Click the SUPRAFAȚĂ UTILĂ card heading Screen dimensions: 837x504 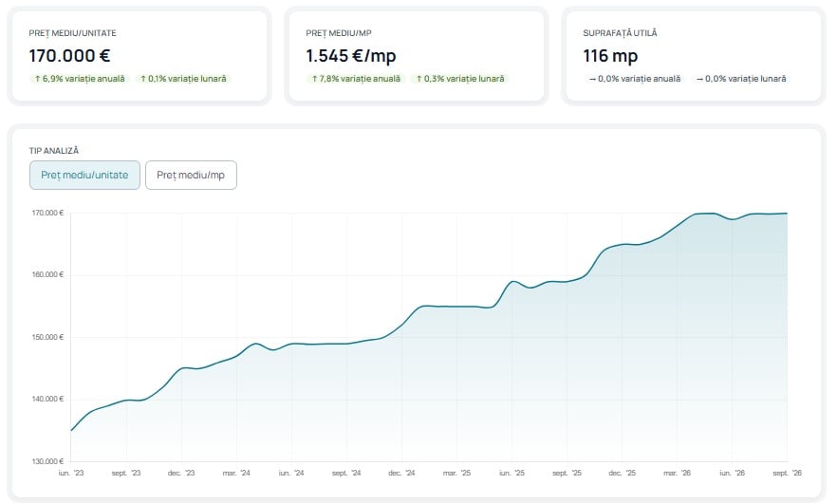620,33
